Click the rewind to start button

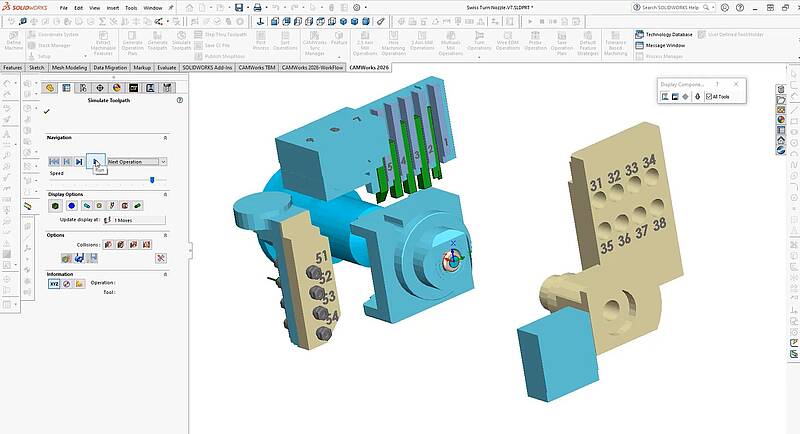pyautogui.click(x=54, y=161)
